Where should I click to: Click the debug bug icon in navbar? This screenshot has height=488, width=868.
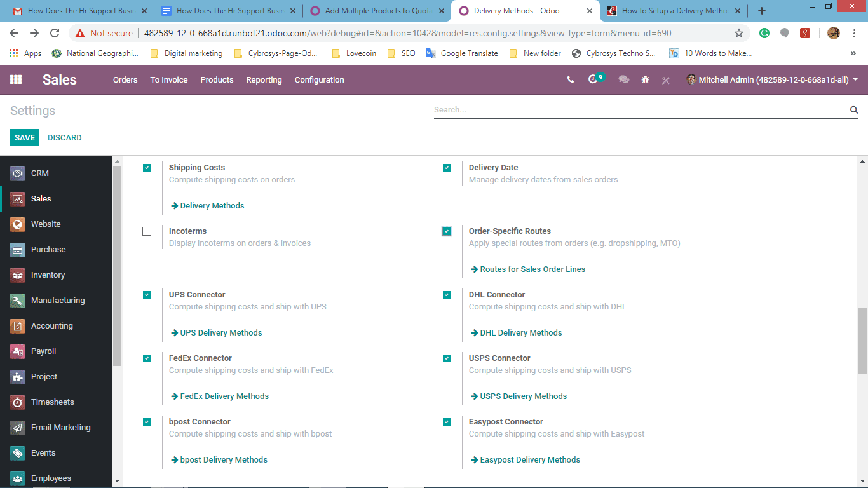pos(645,79)
